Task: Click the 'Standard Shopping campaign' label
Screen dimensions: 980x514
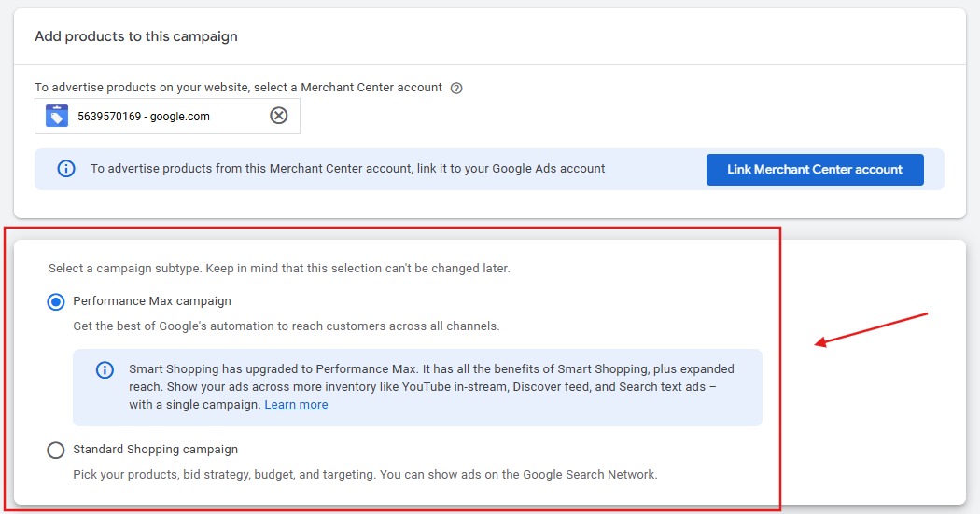Action: coord(156,450)
